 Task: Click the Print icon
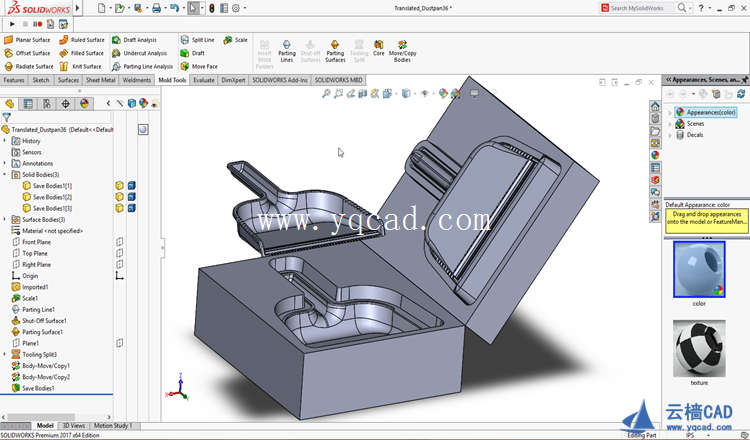pyautogui.click(x=156, y=8)
